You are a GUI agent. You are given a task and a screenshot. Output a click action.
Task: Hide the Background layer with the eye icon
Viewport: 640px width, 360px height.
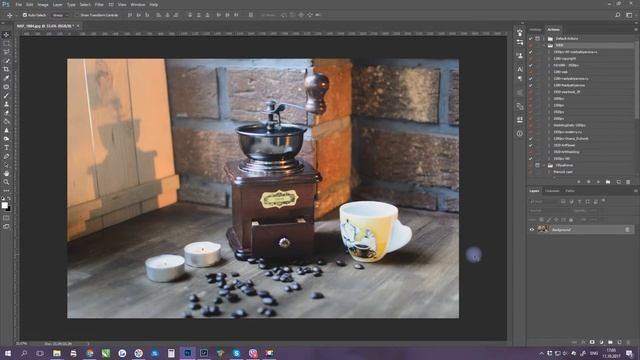tap(532, 230)
